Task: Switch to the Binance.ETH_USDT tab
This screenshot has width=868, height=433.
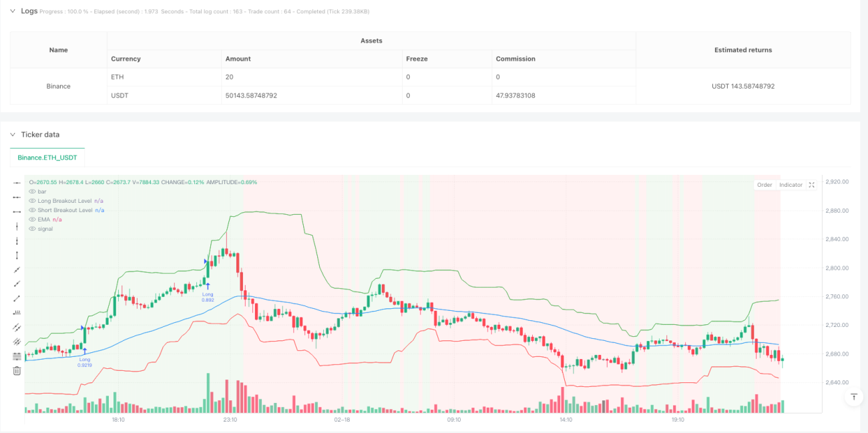Action: pyautogui.click(x=47, y=157)
